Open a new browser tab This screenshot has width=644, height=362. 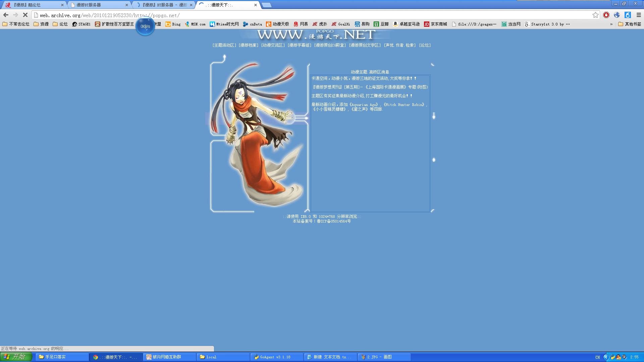tap(267, 5)
